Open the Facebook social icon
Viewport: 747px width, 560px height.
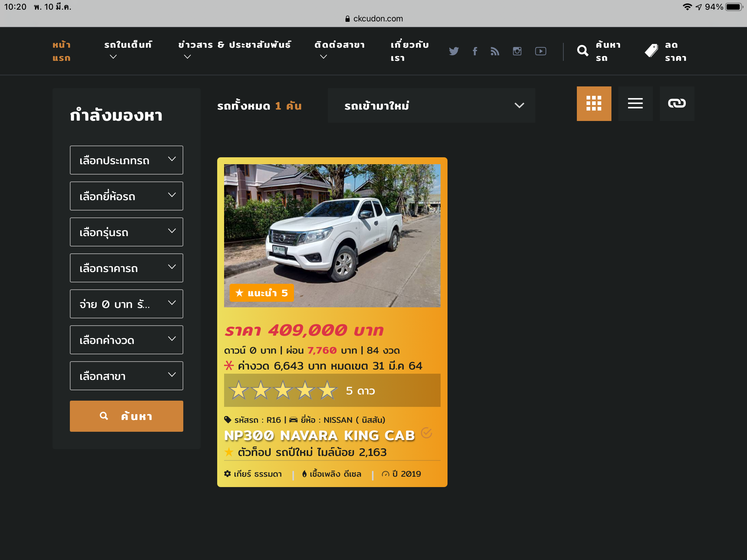(x=475, y=51)
